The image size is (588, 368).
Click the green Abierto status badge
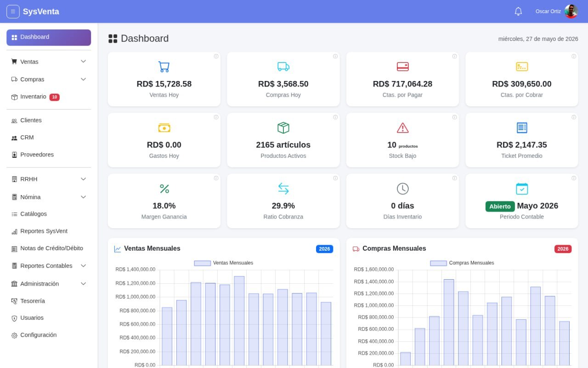(x=500, y=207)
